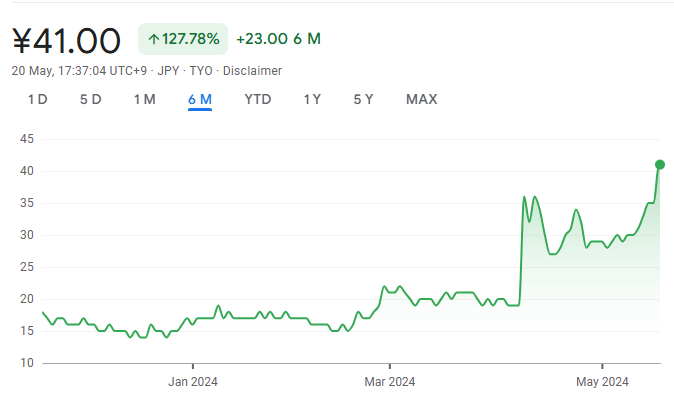Image resolution: width=674 pixels, height=399 pixels.
Task: Select the 1 Y time range
Action: coord(312,99)
